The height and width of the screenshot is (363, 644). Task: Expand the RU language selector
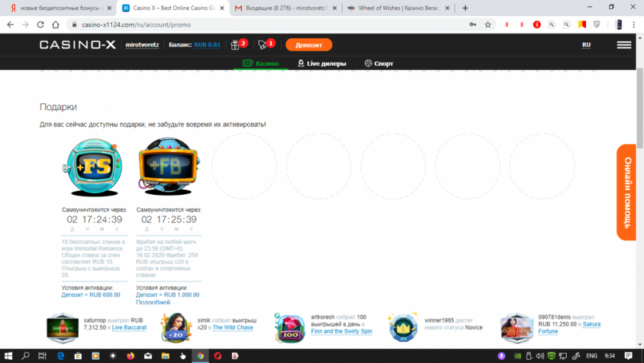(586, 45)
